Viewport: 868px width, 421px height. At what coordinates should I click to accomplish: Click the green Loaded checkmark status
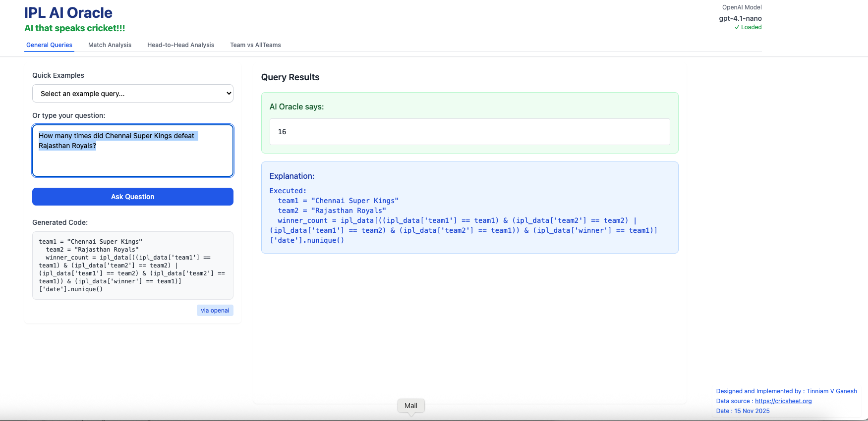(x=748, y=27)
